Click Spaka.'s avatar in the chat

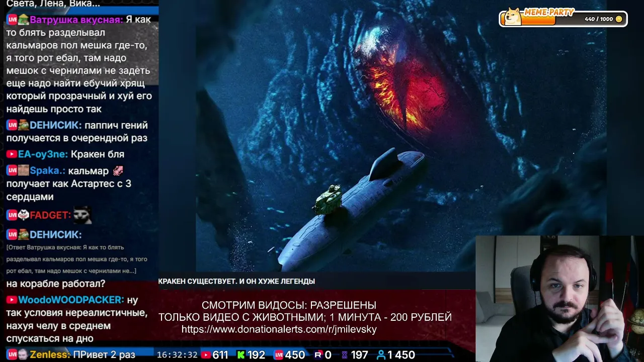(x=23, y=171)
